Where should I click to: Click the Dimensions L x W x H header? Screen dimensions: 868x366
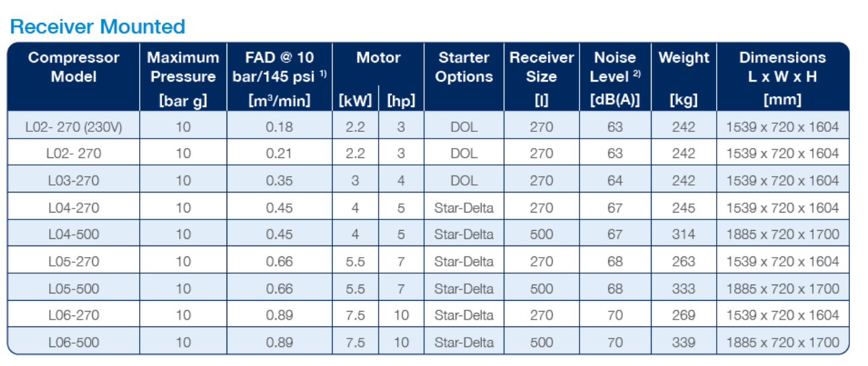click(x=783, y=67)
